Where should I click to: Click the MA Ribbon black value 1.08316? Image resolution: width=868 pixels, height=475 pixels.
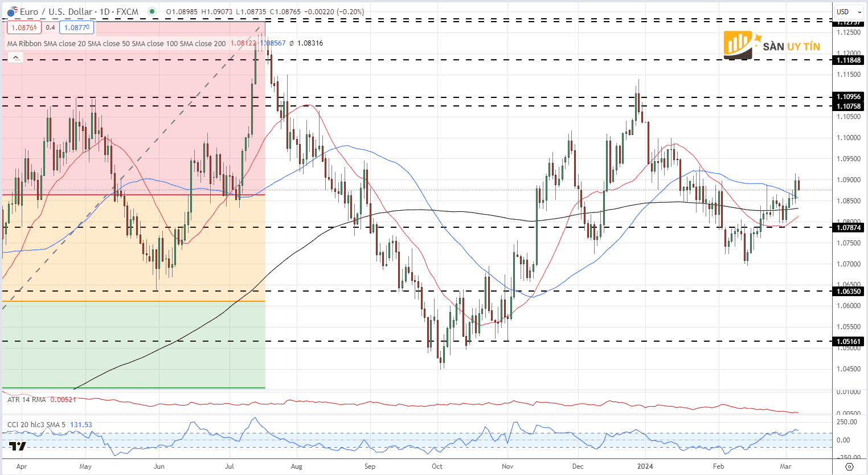coord(310,43)
